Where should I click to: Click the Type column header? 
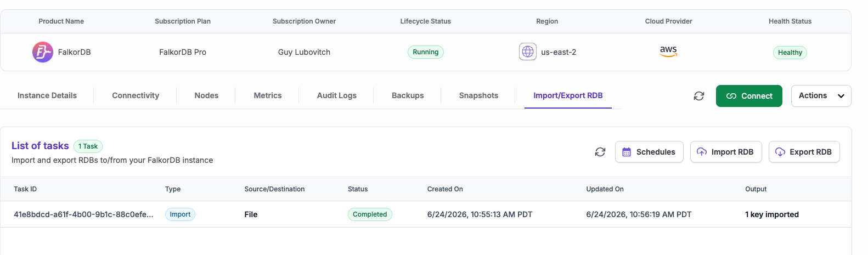pyautogui.click(x=173, y=189)
